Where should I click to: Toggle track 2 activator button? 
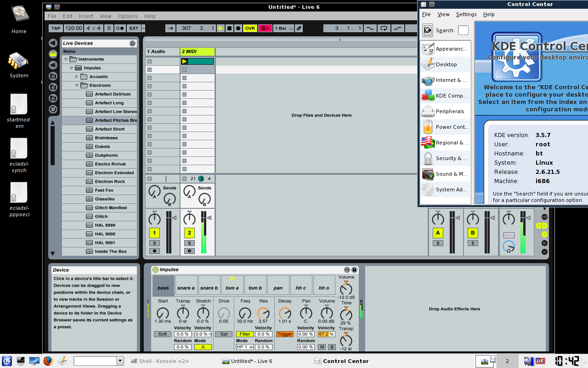click(x=189, y=233)
